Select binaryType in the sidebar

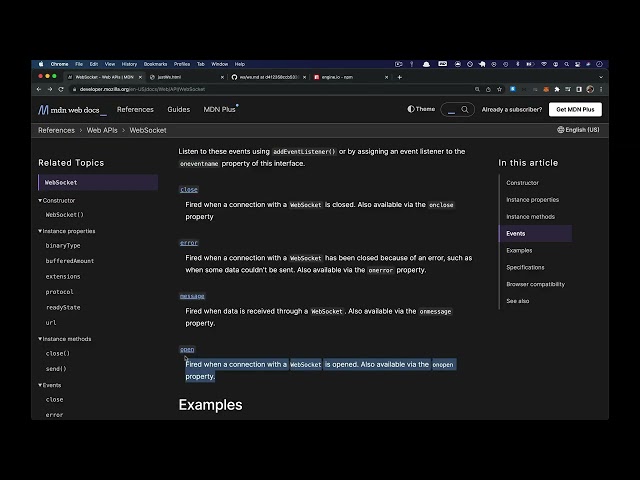[62, 245]
